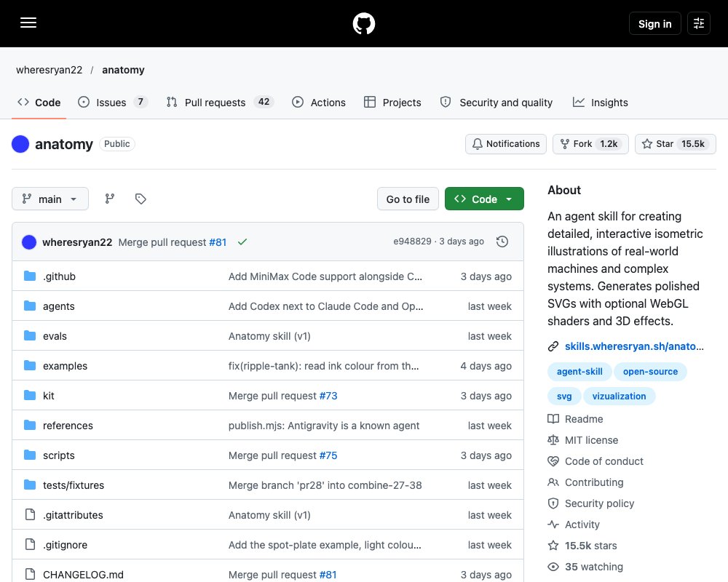The image size is (728, 582).
Task: Switch to the Pull requests tab
Action: point(220,102)
